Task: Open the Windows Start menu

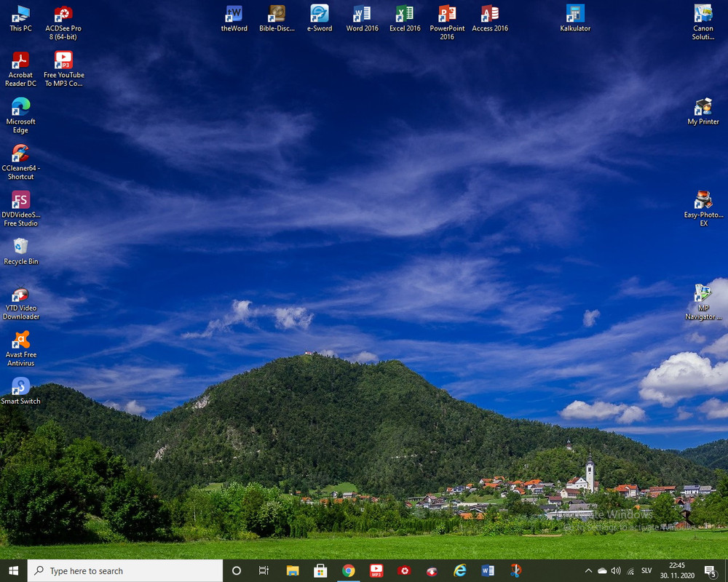Action: [13, 570]
